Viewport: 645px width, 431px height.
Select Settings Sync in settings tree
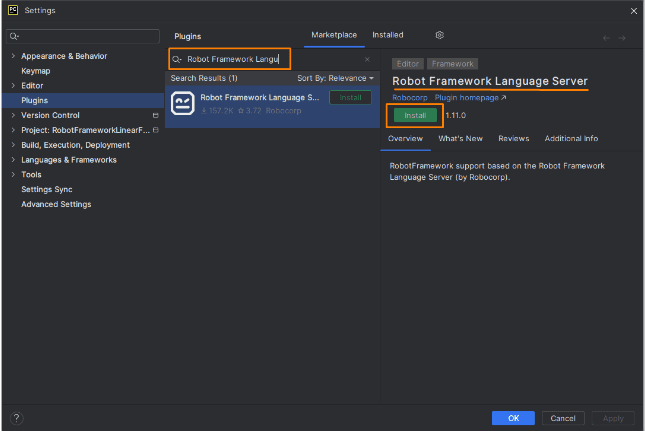pos(47,189)
